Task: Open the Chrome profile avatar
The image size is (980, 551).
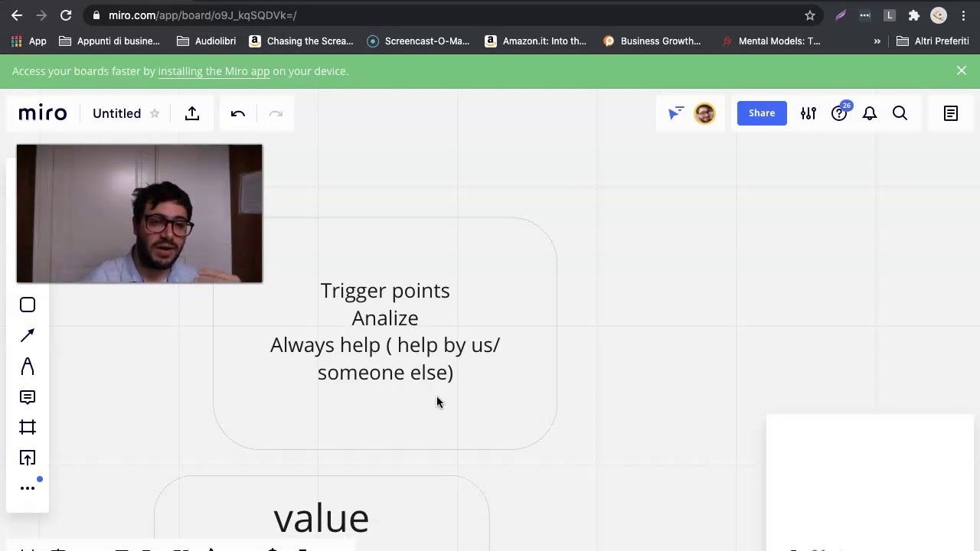Action: point(939,15)
